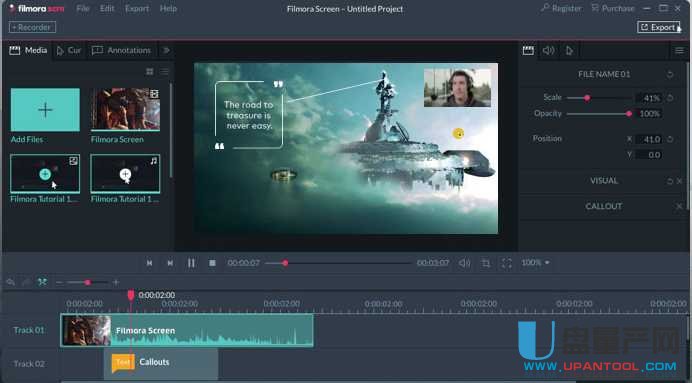
Task: Select the webcam overlay in preview
Action: 458,87
